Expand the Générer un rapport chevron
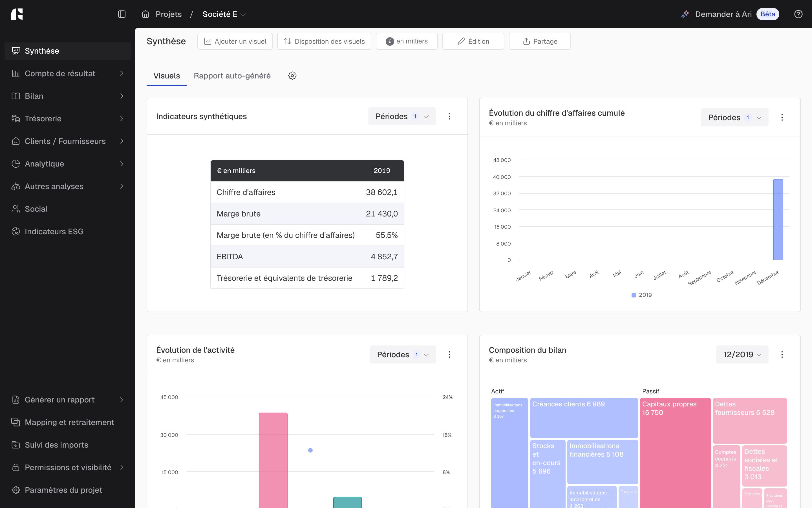Image resolution: width=812 pixels, height=508 pixels. click(122, 399)
